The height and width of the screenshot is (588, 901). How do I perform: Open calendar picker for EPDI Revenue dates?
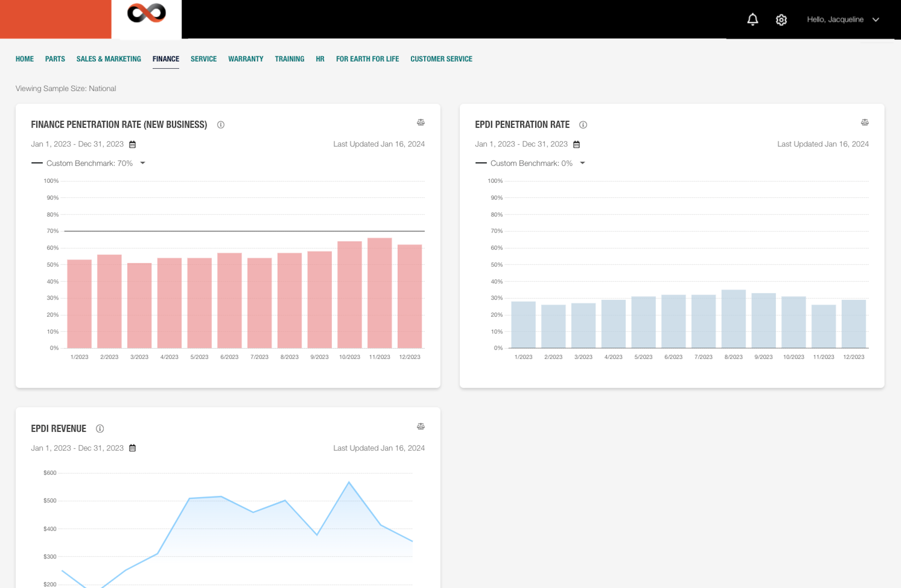point(132,448)
